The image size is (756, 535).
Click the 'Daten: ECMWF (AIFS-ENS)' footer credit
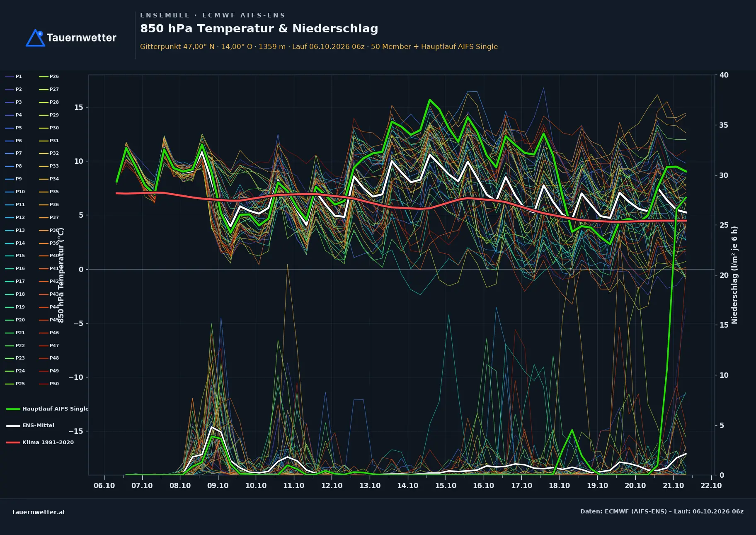click(x=662, y=511)
